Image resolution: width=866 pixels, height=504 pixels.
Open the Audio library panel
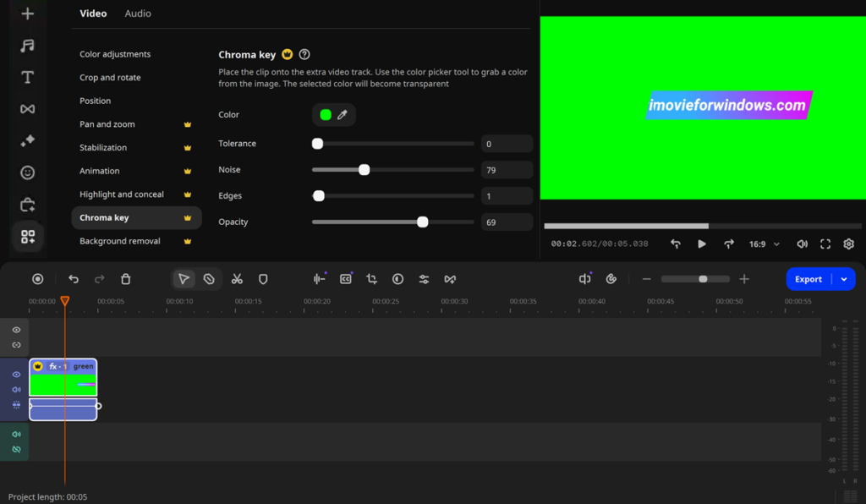click(27, 45)
